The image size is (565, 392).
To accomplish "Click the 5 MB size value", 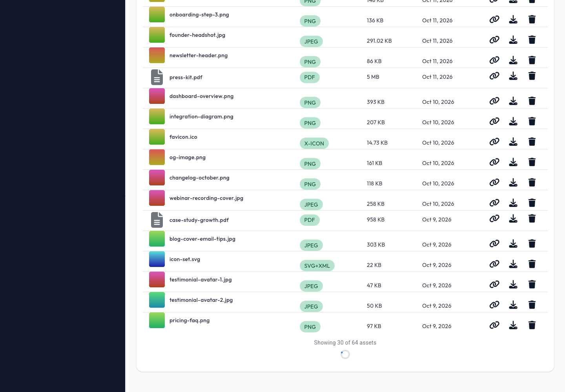I will tap(373, 77).
